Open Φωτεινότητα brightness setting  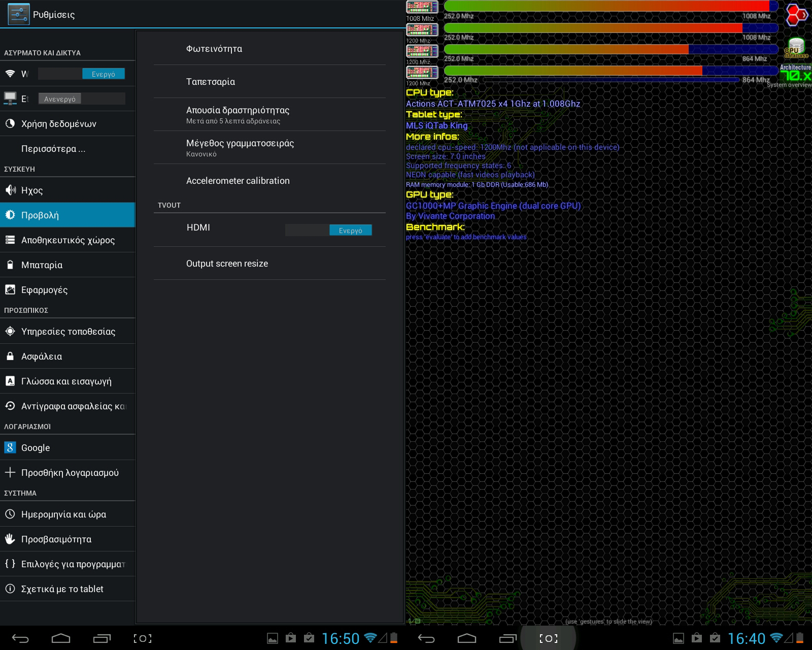coord(269,49)
